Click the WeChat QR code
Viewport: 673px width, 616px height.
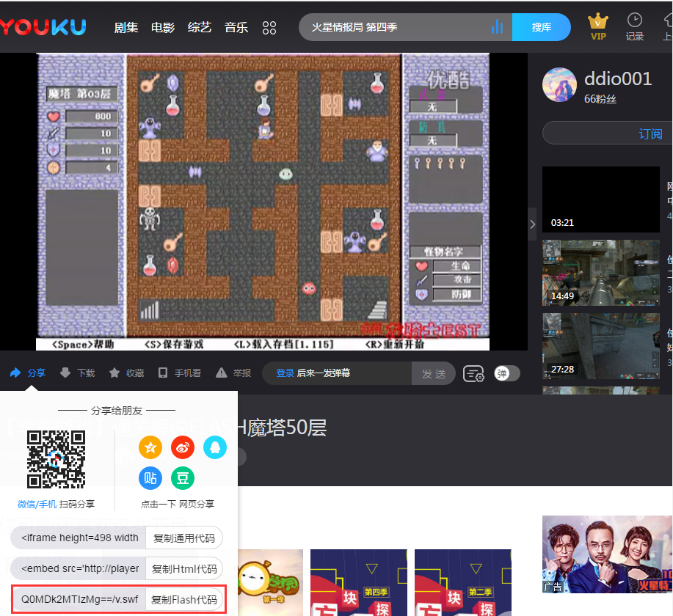[x=56, y=460]
